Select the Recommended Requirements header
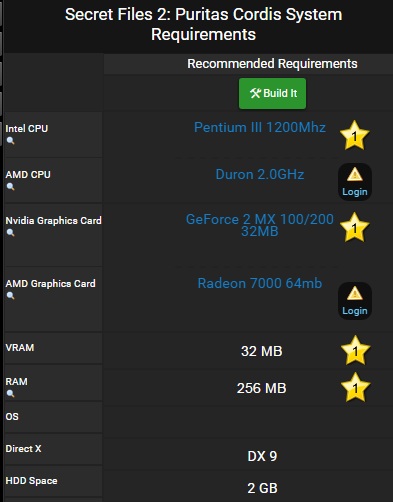This screenshot has width=393, height=502. [x=272, y=63]
